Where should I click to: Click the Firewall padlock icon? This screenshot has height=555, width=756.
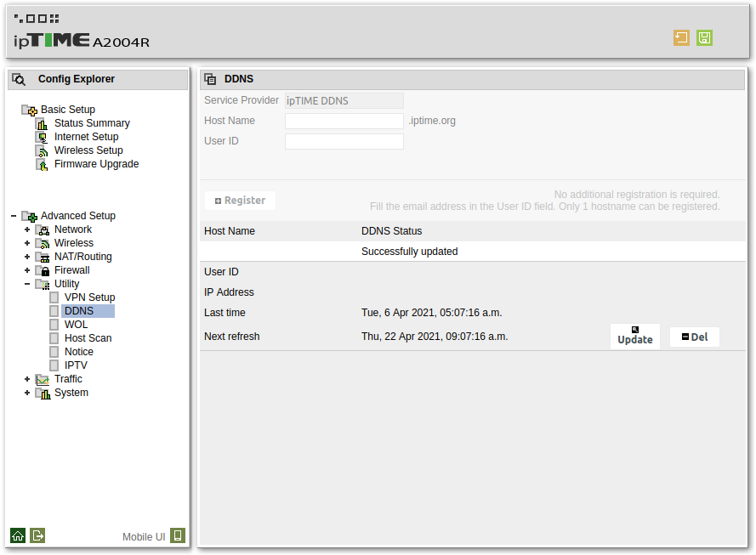pos(43,270)
